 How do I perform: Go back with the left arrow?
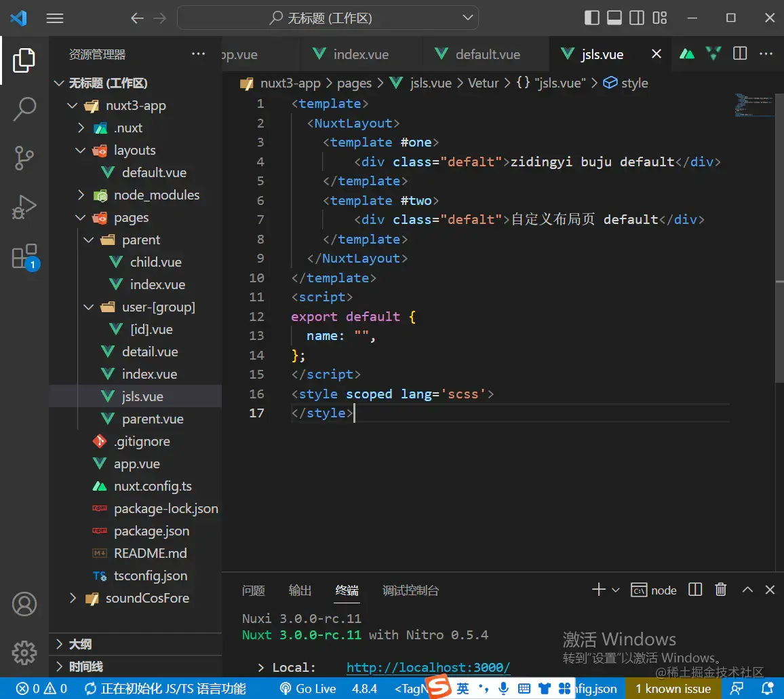137,18
